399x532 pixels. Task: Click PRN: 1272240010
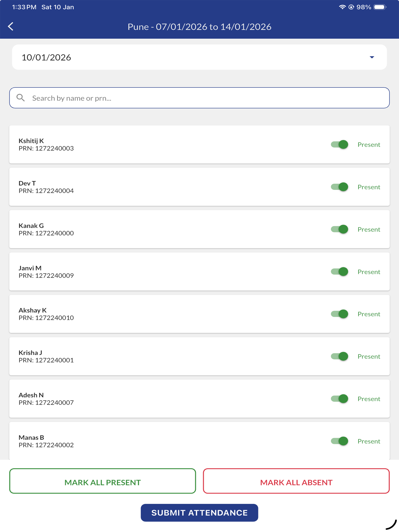tap(46, 318)
